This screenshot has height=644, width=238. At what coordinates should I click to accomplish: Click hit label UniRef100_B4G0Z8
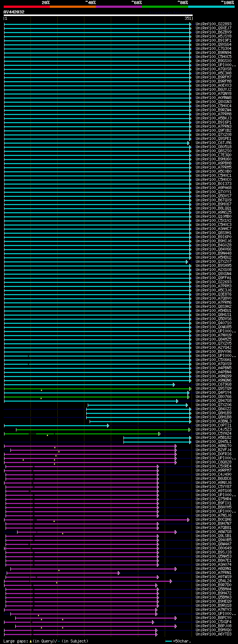[x=213, y=245]
